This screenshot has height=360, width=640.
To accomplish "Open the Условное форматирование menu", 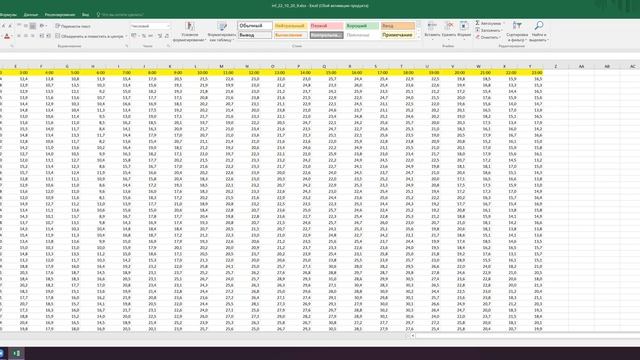I will pyautogui.click(x=189, y=31).
